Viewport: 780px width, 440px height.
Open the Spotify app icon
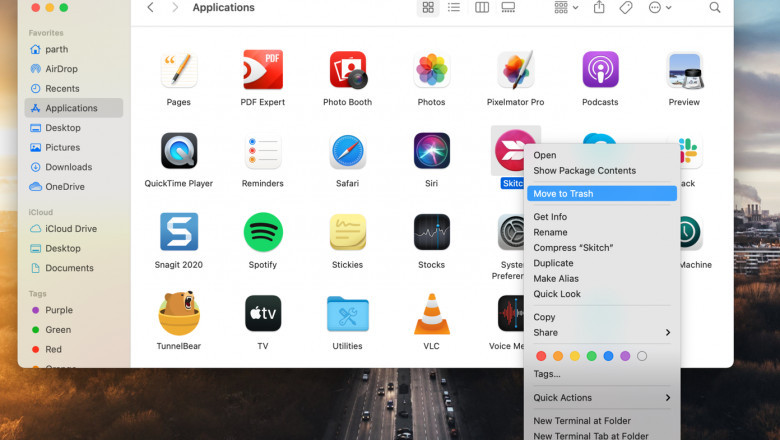[x=263, y=232]
